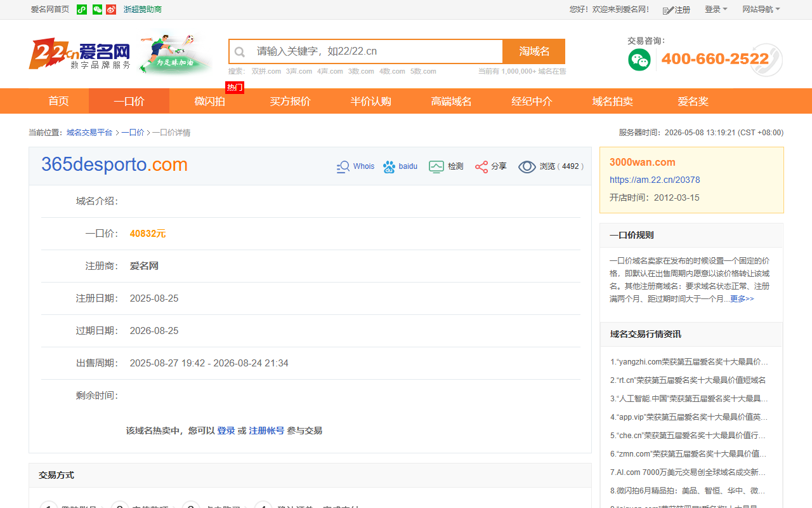Viewport: 812px width, 508px height.
Task: Click 域名交易平台 breadcrumb link
Action: pos(89,133)
